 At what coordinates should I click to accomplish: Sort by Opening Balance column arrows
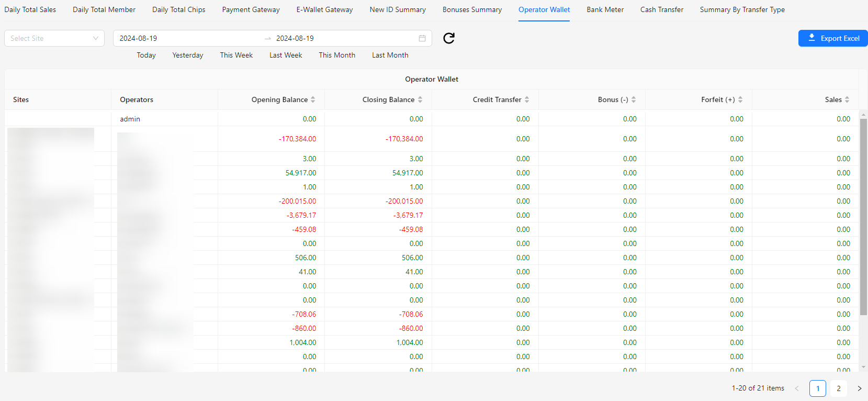pos(313,99)
